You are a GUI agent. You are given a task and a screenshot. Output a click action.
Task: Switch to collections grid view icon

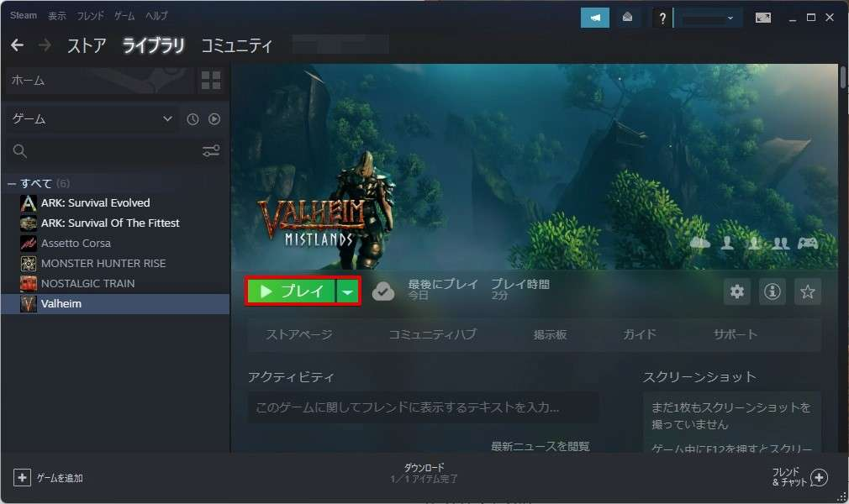pyautogui.click(x=211, y=80)
